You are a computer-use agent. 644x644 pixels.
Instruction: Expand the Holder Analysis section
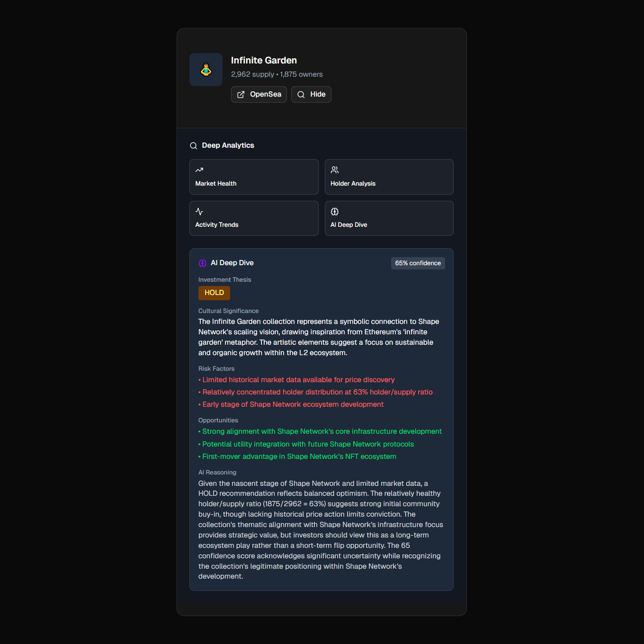389,177
